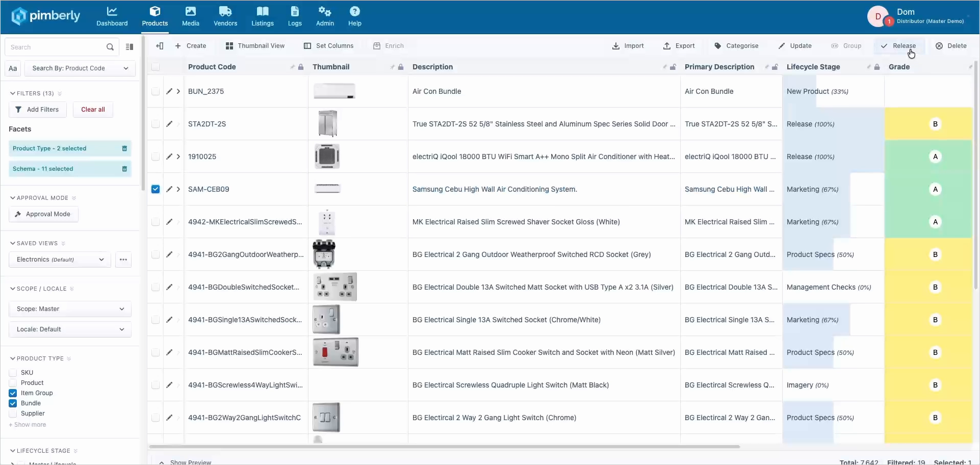The width and height of the screenshot is (980, 465).
Task: Open the Vendors truck icon
Action: pyautogui.click(x=225, y=11)
